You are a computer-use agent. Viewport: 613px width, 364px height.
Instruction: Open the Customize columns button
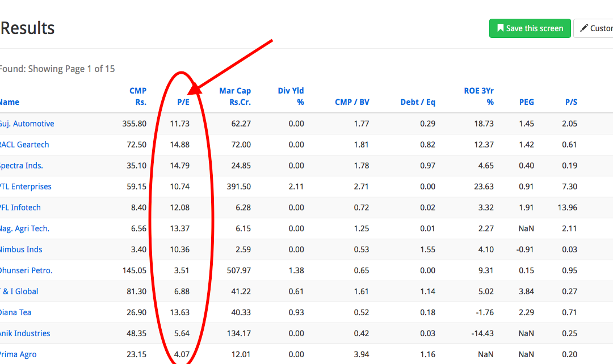tap(594, 28)
